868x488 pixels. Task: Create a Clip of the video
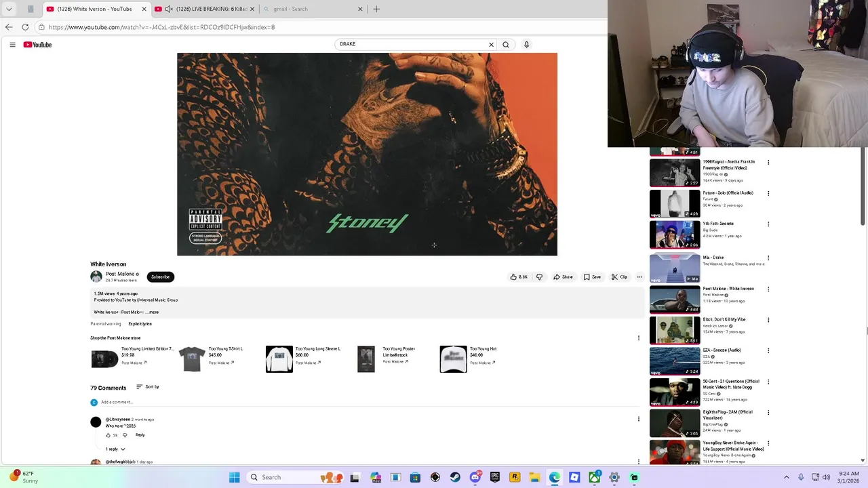click(x=619, y=277)
